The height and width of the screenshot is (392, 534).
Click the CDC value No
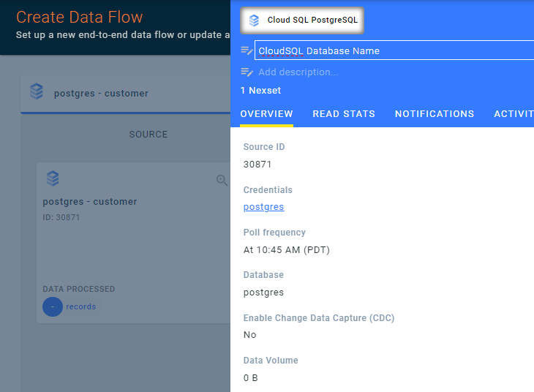[249, 335]
